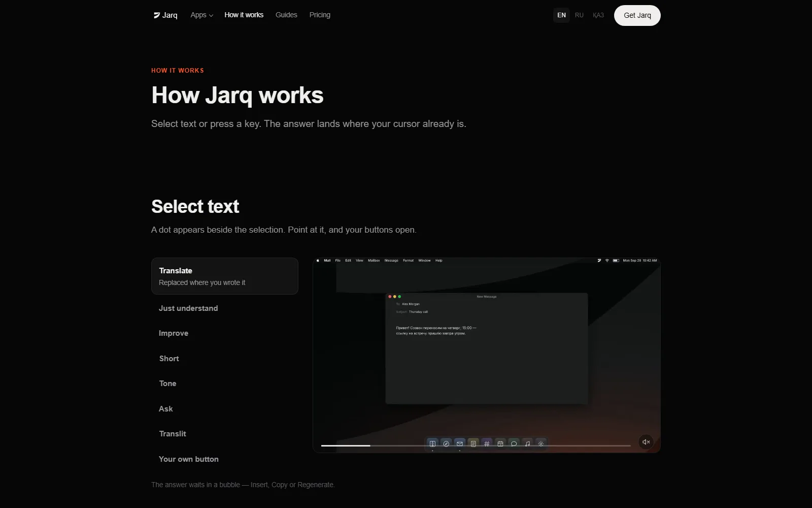Screen dimensions: 812x508
Task: Switch the language to RU
Action: click(x=579, y=15)
